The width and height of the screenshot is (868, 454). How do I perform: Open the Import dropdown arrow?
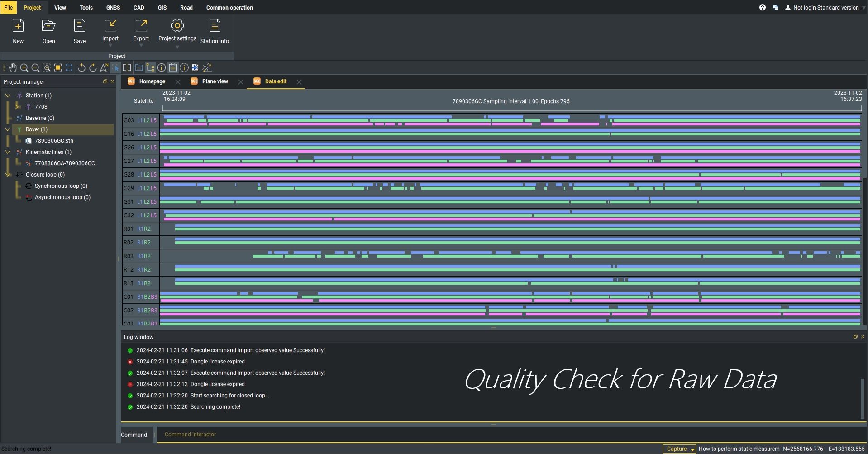point(110,46)
